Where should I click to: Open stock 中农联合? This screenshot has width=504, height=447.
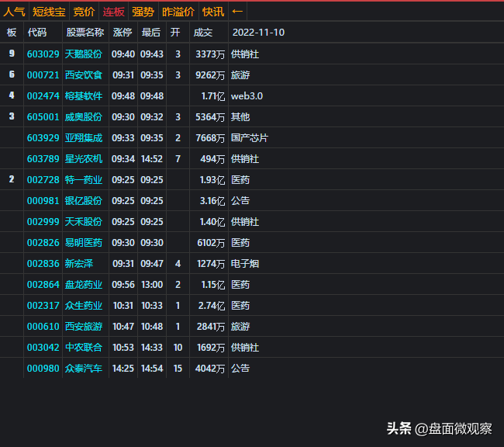tap(84, 347)
